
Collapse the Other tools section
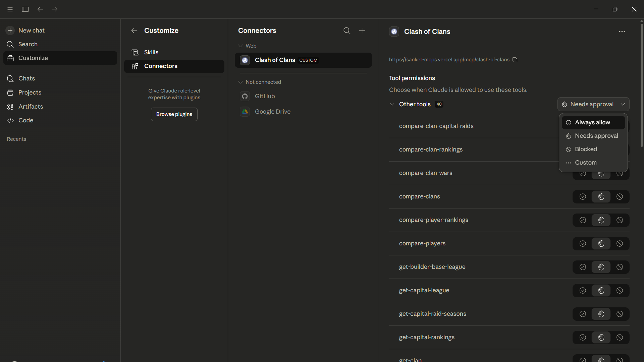click(x=392, y=104)
